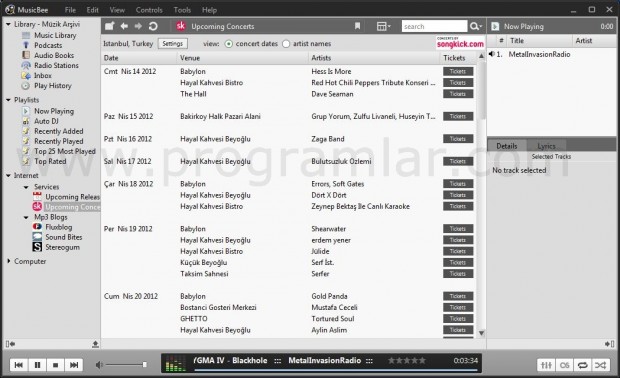Open the Controls menu
Image resolution: width=620 pixels, height=378 pixels.
pyautogui.click(x=149, y=10)
